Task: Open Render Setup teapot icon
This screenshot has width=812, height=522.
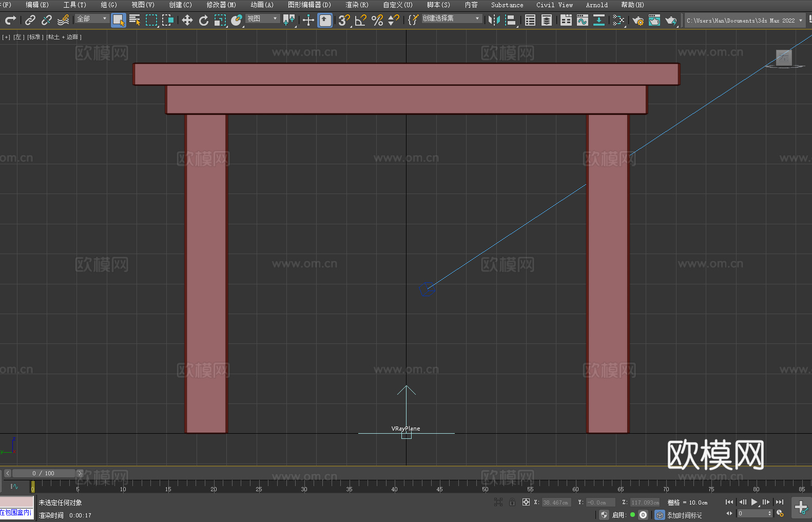Action: 638,20
